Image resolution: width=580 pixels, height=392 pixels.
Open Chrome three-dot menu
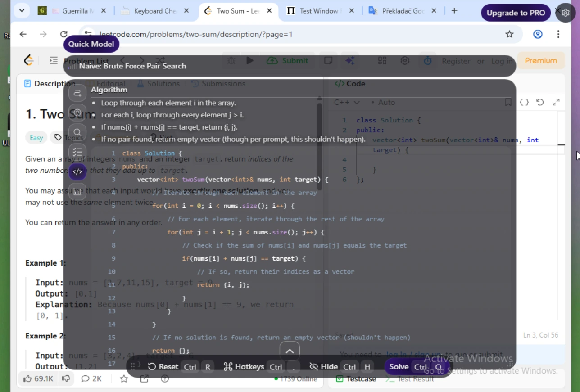558,34
